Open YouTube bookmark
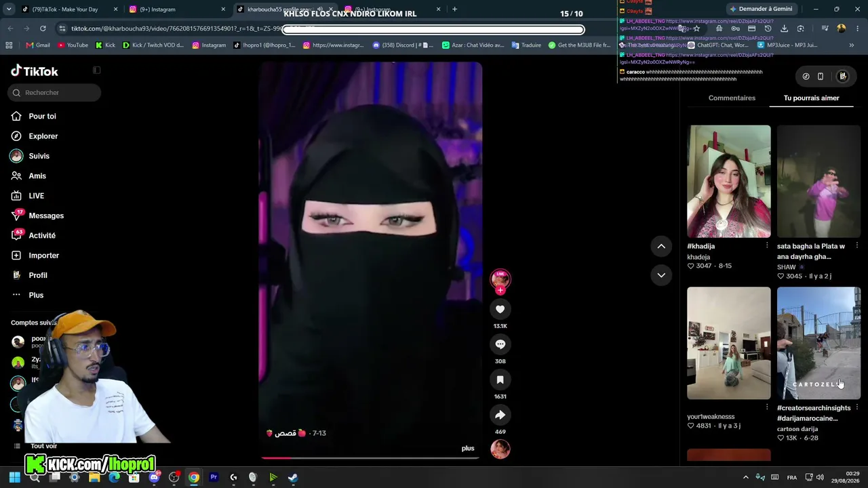The image size is (868, 488). click(73, 45)
